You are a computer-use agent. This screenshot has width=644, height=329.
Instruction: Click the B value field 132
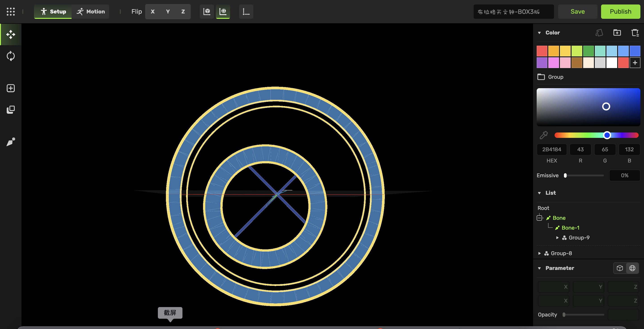[629, 149]
